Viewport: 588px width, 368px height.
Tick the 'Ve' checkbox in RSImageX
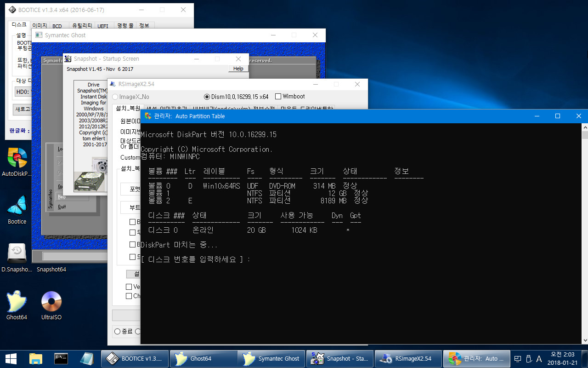click(129, 287)
